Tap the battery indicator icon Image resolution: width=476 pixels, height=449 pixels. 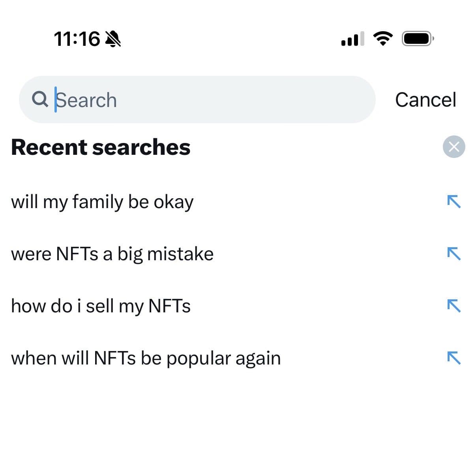click(417, 39)
